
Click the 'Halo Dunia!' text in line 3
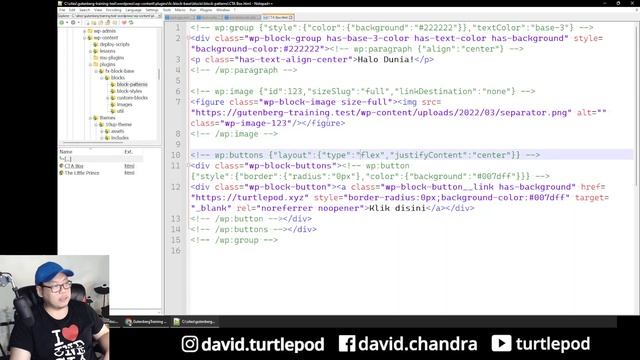point(386,60)
